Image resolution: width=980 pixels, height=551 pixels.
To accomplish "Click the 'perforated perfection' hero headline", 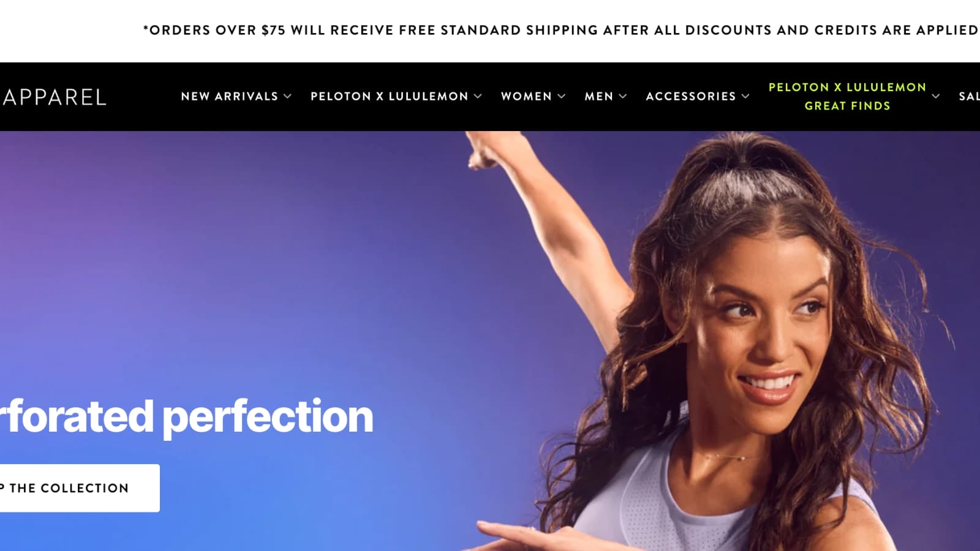I will (x=186, y=417).
